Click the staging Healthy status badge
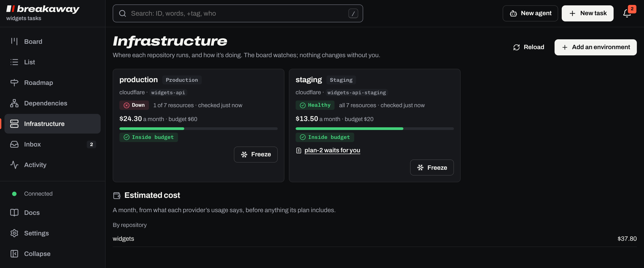The width and height of the screenshot is (644, 268). coord(315,105)
